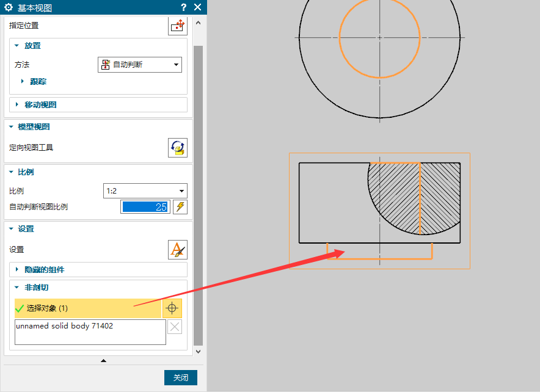This screenshot has height=392, width=540.
Task: Remove the selected body with the X icon
Action: pyautogui.click(x=175, y=327)
